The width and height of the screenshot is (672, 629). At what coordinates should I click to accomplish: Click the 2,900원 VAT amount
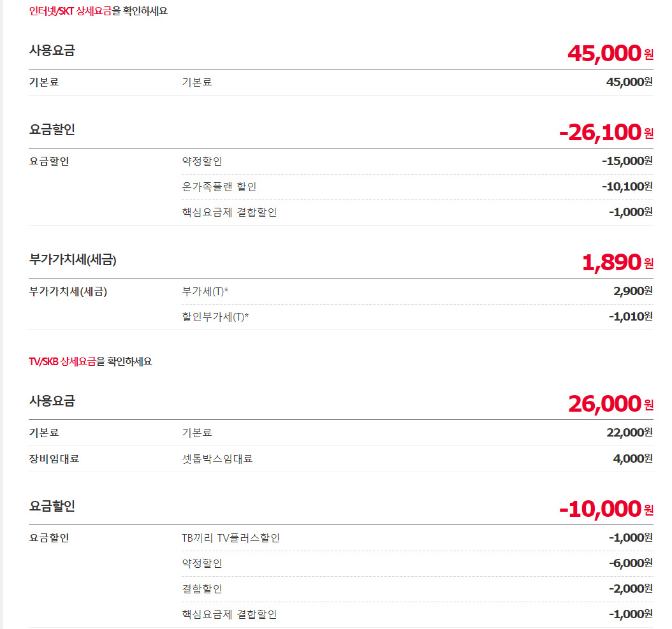pyautogui.click(x=632, y=291)
